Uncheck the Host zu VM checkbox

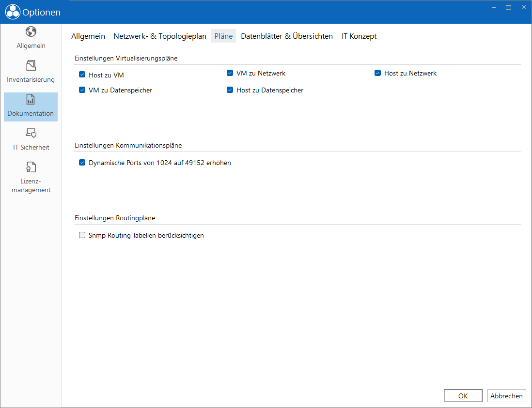click(x=82, y=75)
